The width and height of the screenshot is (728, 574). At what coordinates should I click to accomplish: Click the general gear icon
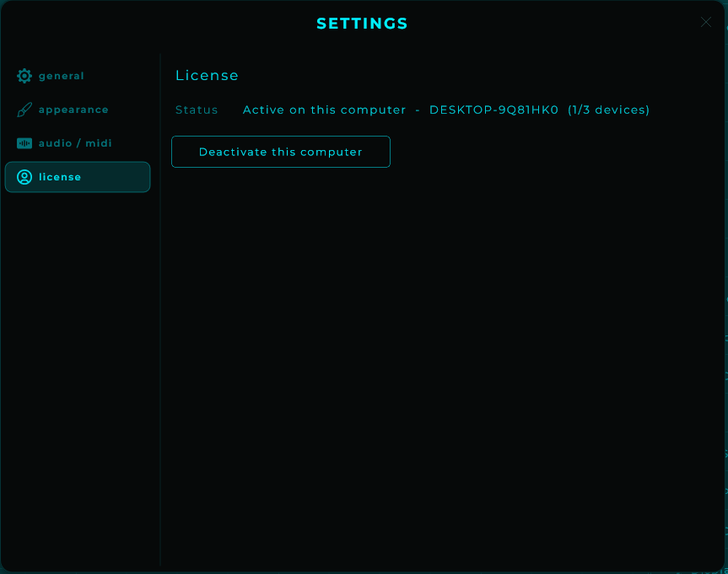[24, 76]
